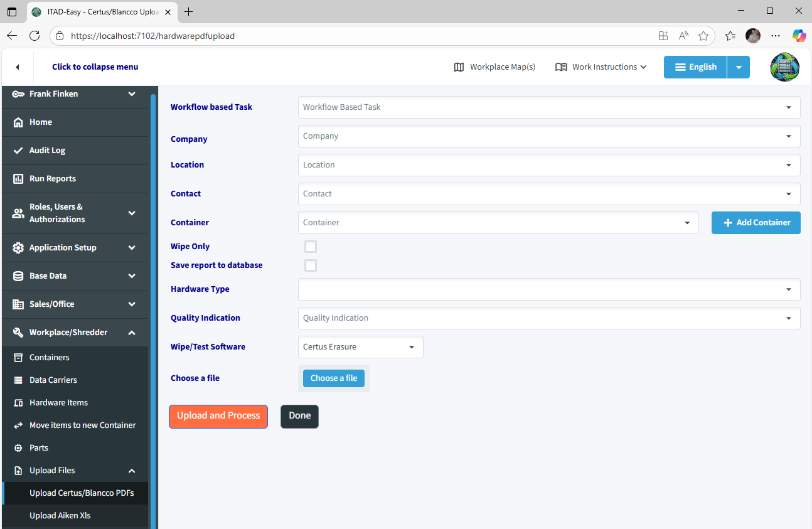Click the Upload and Process button
Viewport: 812px width, 529px height.
(x=218, y=416)
